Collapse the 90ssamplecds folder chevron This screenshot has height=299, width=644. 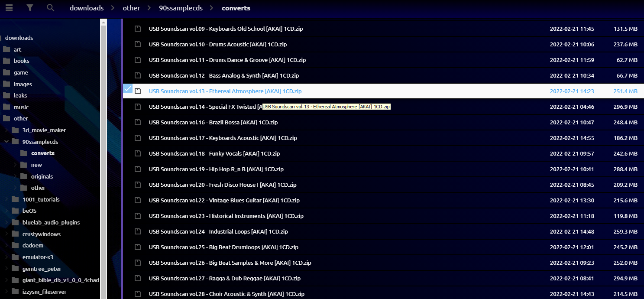pyautogui.click(x=6, y=142)
